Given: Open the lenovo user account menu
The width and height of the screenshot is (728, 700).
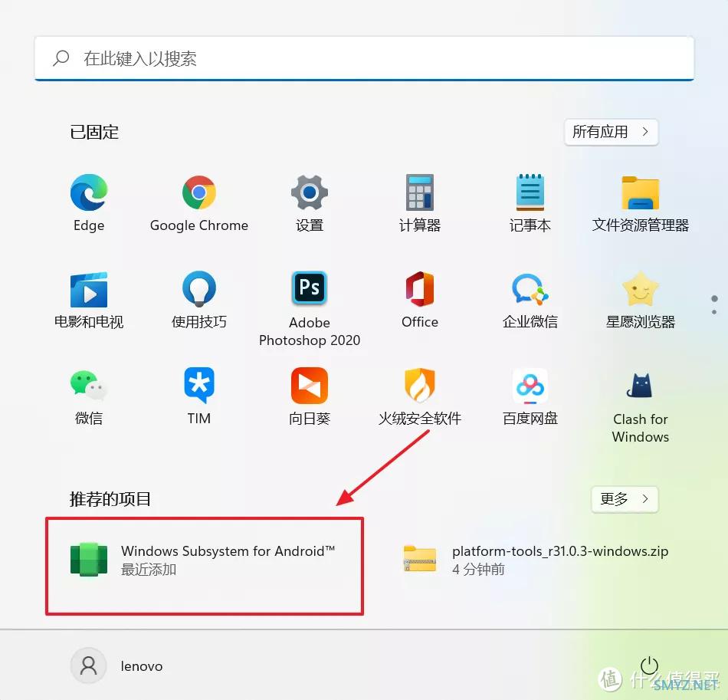Looking at the screenshot, I should coord(116,666).
